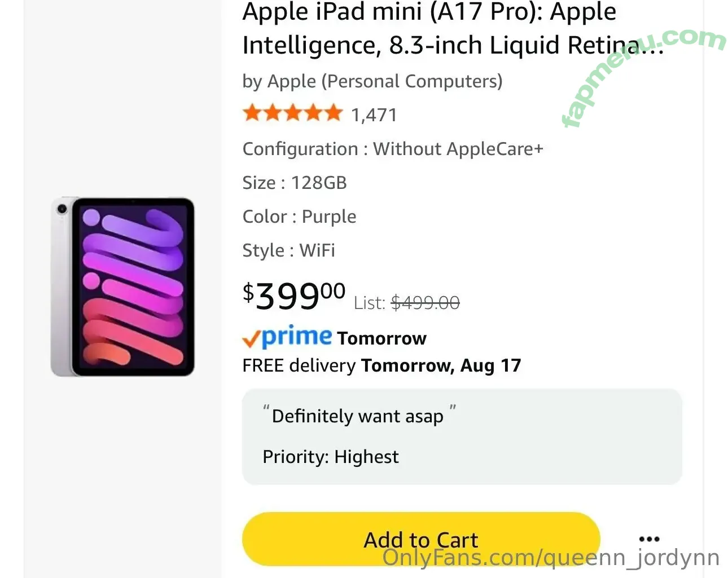Screen dimensions: 728x578
Task: Click the FREE delivery Tomorrow, Aug 17 line
Action: [x=381, y=365]
